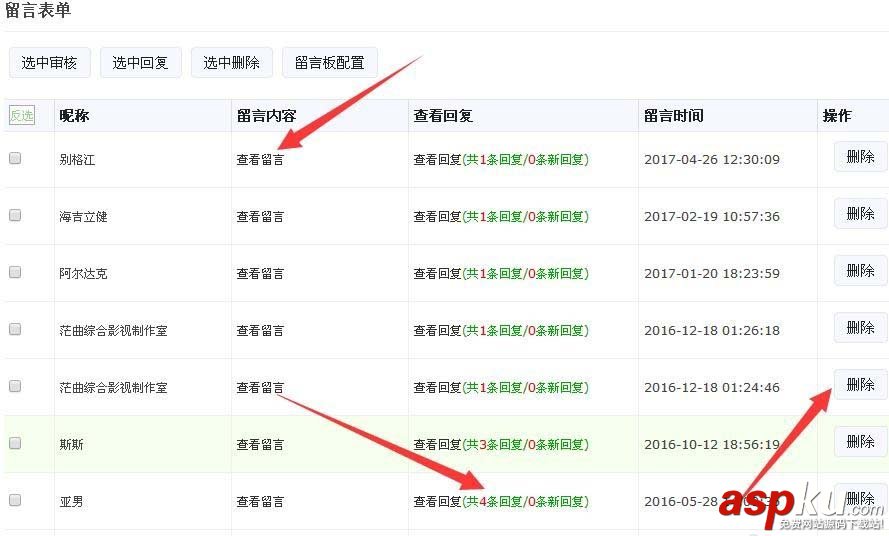Screen dimensions: 889x536
Task: Open 查看回复 for 海吉立健
Action: [501, 217]
